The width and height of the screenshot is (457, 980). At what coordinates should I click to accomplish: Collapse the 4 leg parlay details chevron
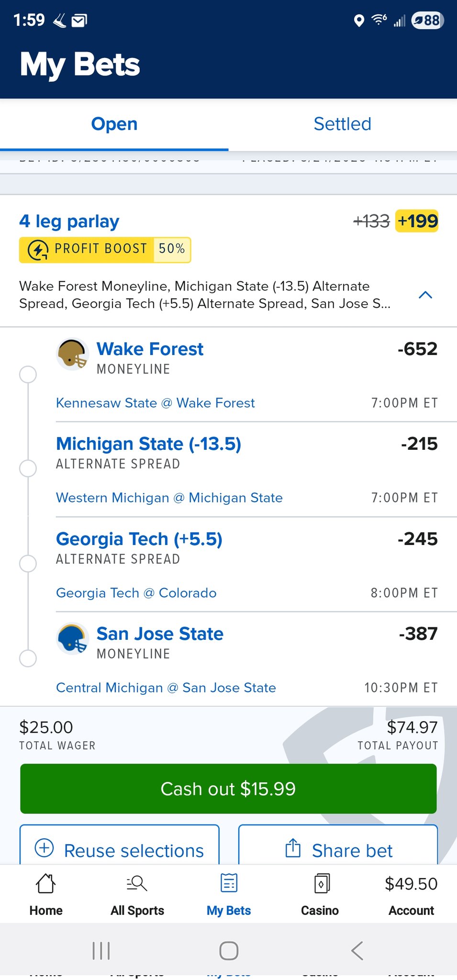point(425,295)
